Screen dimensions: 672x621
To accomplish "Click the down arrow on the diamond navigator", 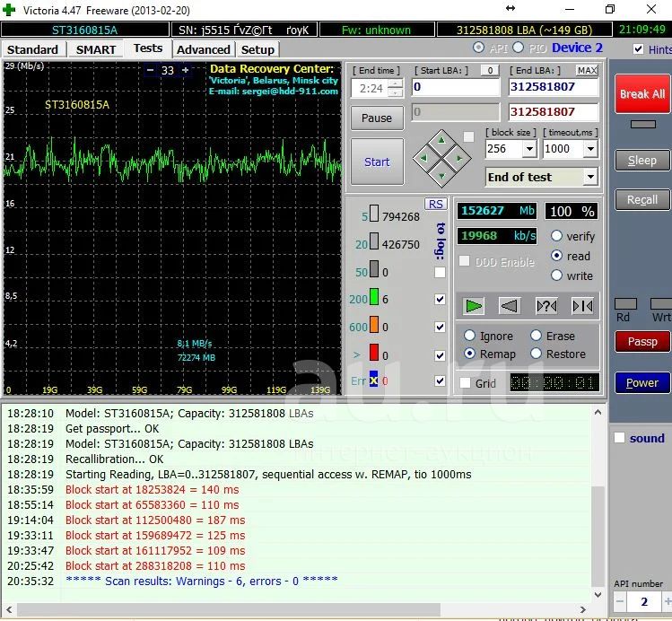I will click(441, 176).
